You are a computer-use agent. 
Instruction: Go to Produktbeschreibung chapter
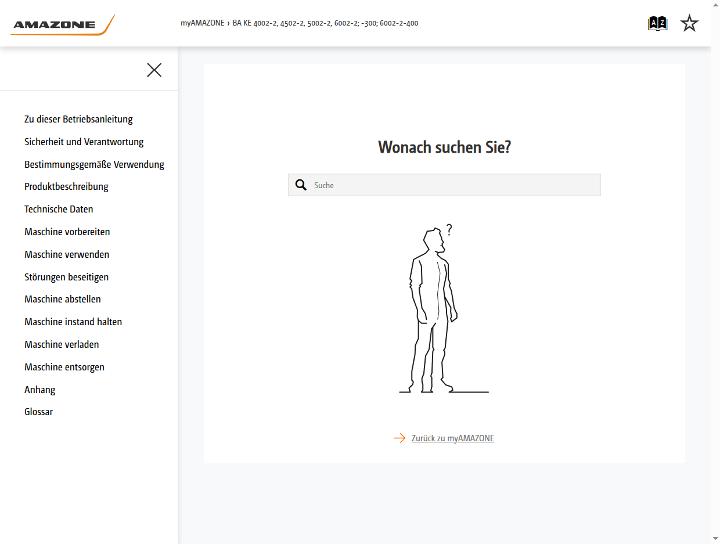(67, 187)
